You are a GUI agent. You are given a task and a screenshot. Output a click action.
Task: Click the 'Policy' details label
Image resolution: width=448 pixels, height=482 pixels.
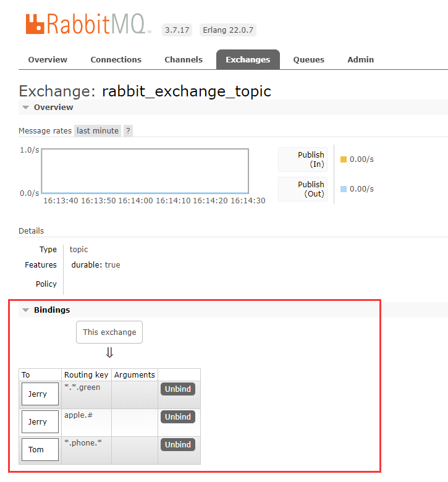[46, 284]
